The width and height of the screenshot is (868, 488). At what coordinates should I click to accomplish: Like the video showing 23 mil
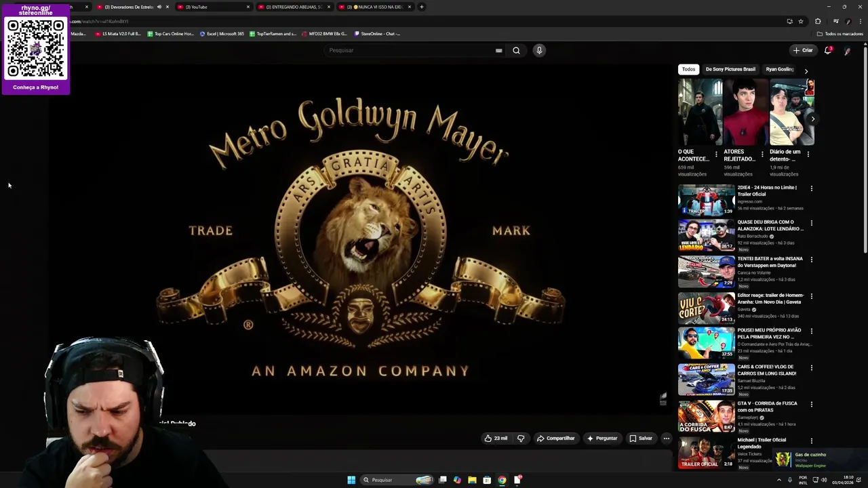coord(496,439)
